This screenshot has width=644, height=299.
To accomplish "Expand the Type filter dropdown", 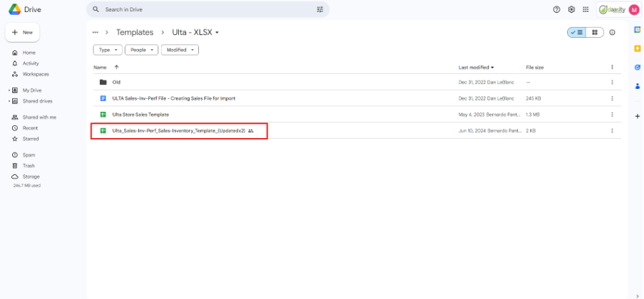I will (108, 50).
